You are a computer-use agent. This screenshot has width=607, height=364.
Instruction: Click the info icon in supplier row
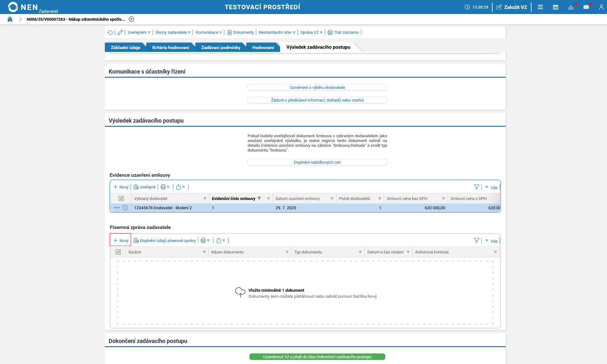pyautogui.click(x=125, y=208)
